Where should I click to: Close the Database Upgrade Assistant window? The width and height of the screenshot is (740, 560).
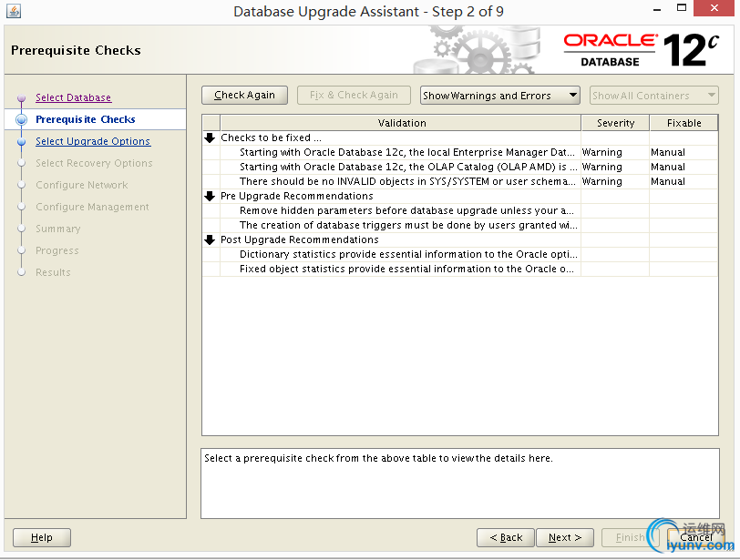[714, 8]
